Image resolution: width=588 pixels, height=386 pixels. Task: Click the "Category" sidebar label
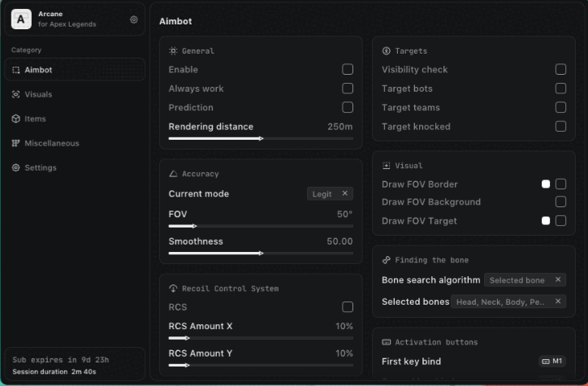(26, 50)
